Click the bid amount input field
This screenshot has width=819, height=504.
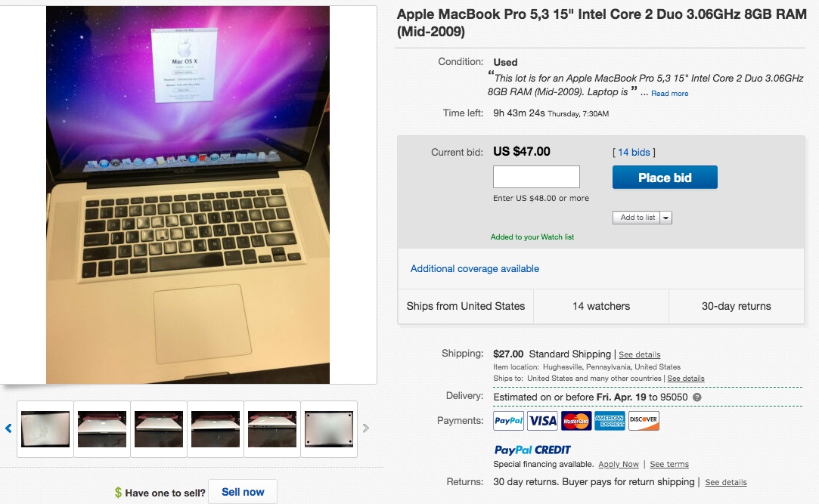click(536, 177)
